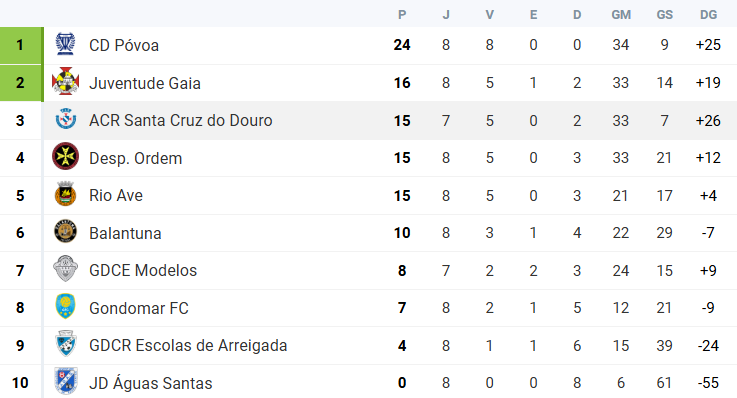Image resolution: width=737 pixels, height=398 pixels.
Task: Sort by the P points column header
Action: point(402,15)
